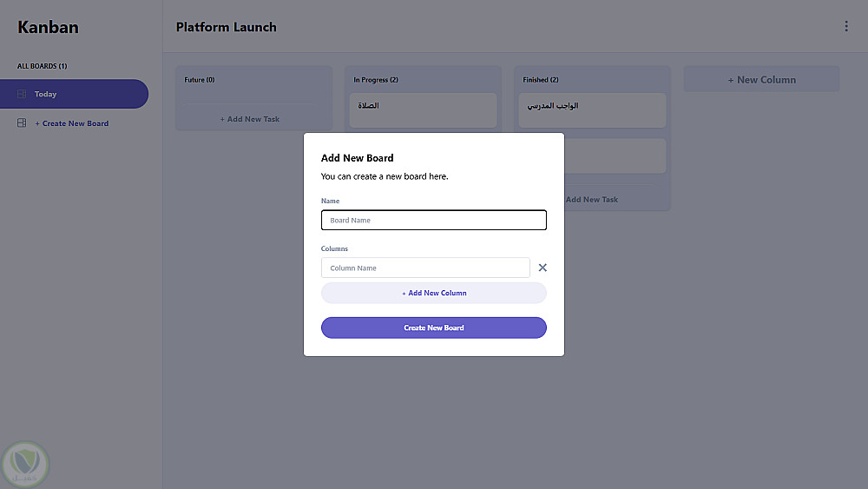This screenshot has height=489, width=868.
Task: Add a new task in Finished column
Action: [x=594, y=199]
